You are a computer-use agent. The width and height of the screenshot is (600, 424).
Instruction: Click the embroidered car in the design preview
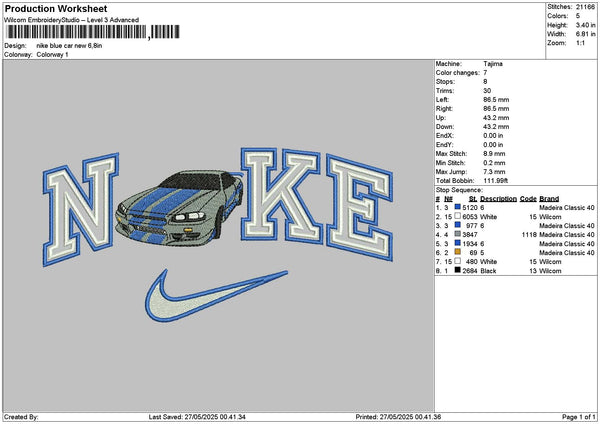179,209
